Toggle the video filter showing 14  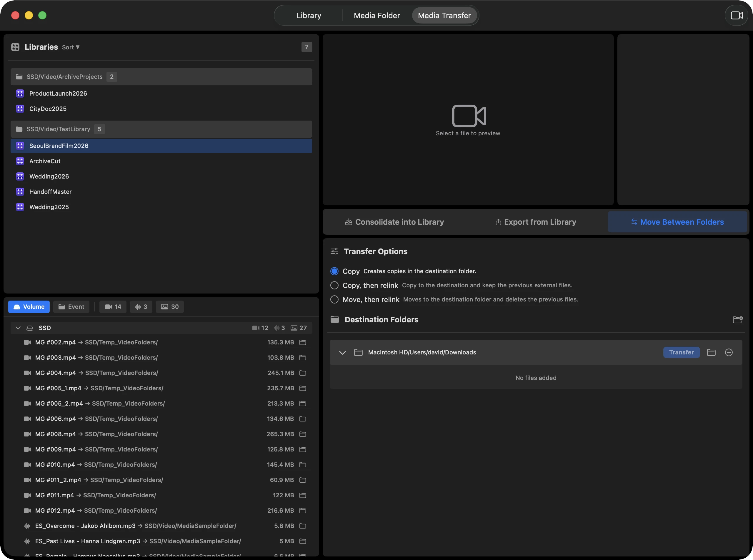click(x=113, y=307)
